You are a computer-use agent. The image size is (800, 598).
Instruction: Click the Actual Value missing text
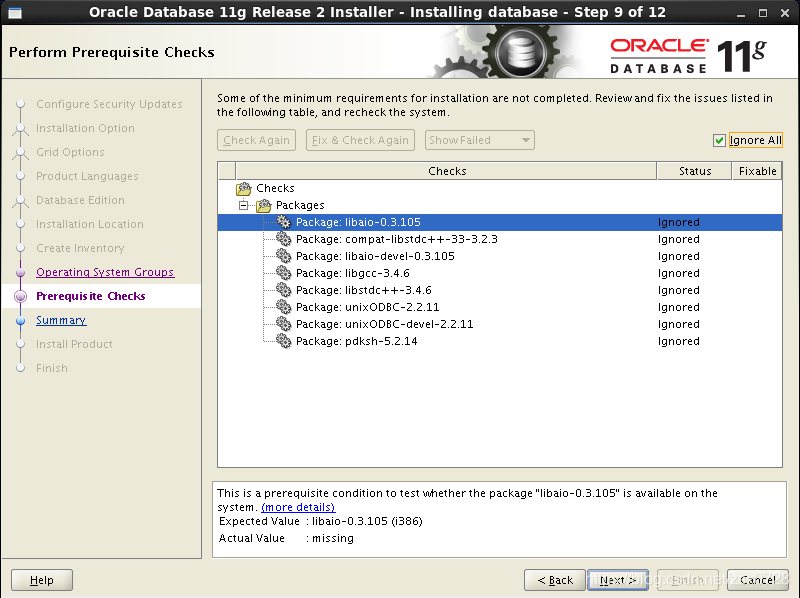(286, 538)
